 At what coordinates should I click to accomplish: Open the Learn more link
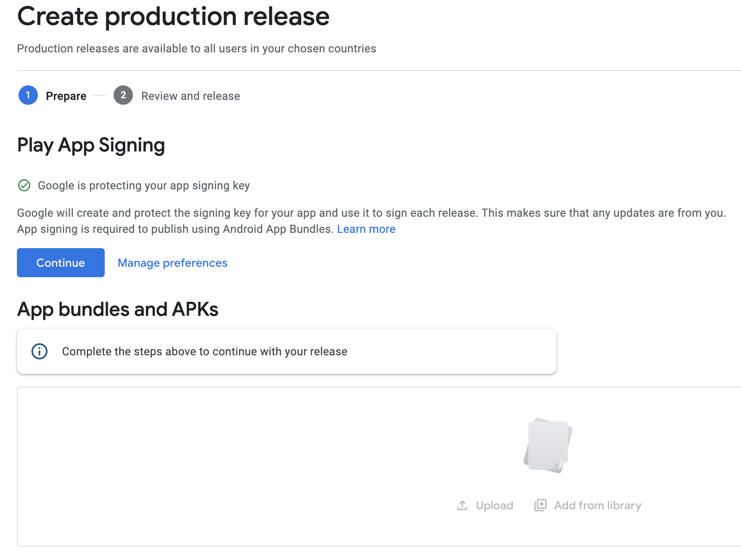(x=366, y=229)
